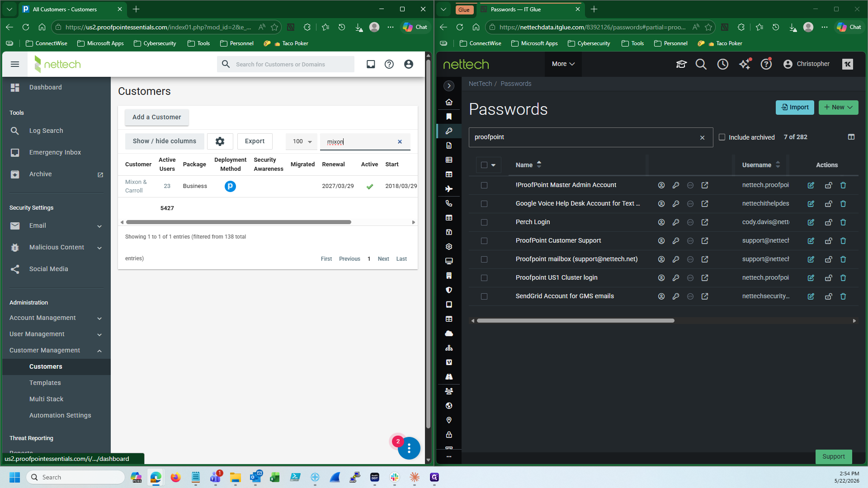
Task: Copy username for Google Voice Help Desk row
Action: pos(661,204)
